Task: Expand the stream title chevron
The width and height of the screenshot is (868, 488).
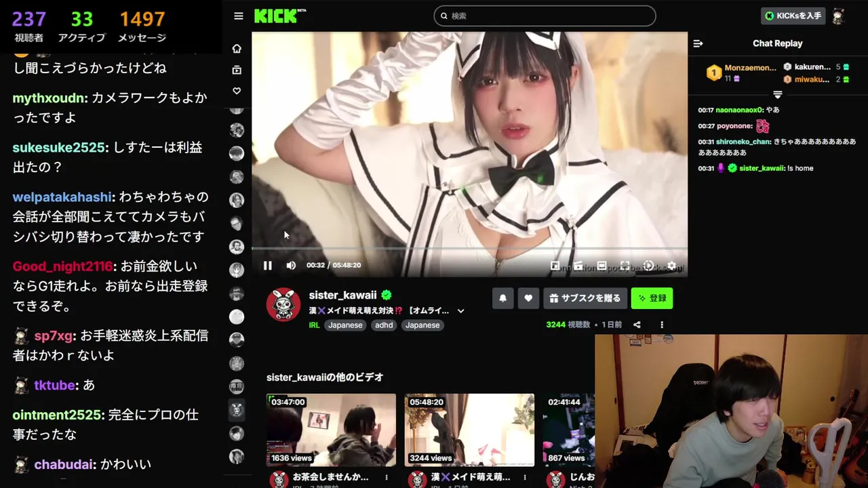Action: (x=460, y=311)
